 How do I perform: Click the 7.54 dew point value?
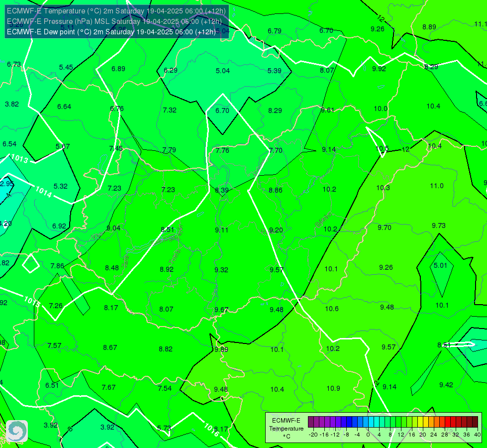pos(165,388)
